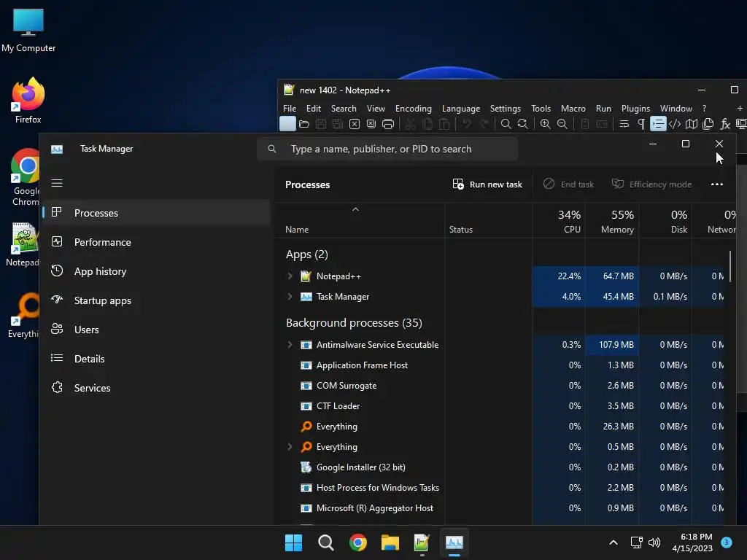Viewport: 747px width, 560px height.
Task: Open the My Computer desktop icon
Action: (x=28, y=31)
